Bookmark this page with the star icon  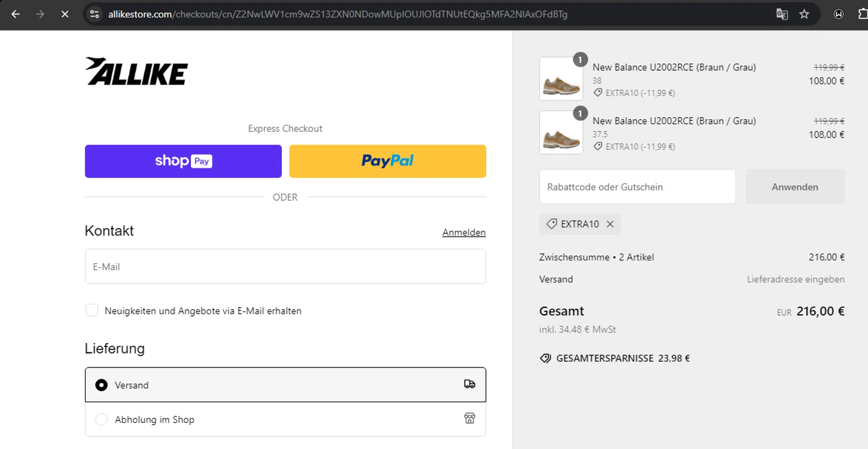point(804,14)
